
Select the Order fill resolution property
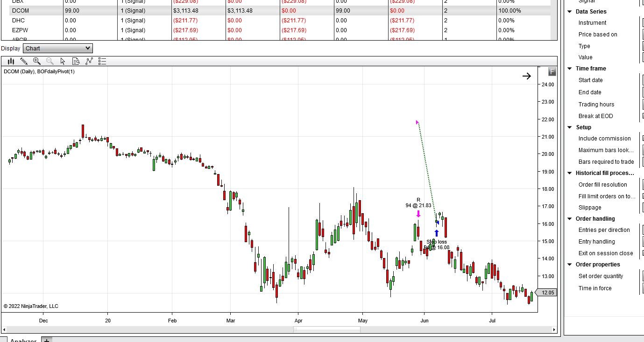point(602,185)
